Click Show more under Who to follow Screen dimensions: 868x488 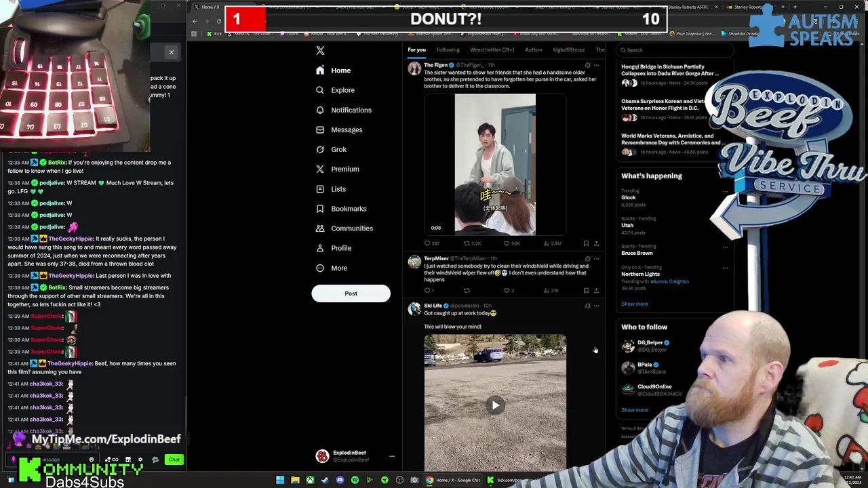[634, 410]
